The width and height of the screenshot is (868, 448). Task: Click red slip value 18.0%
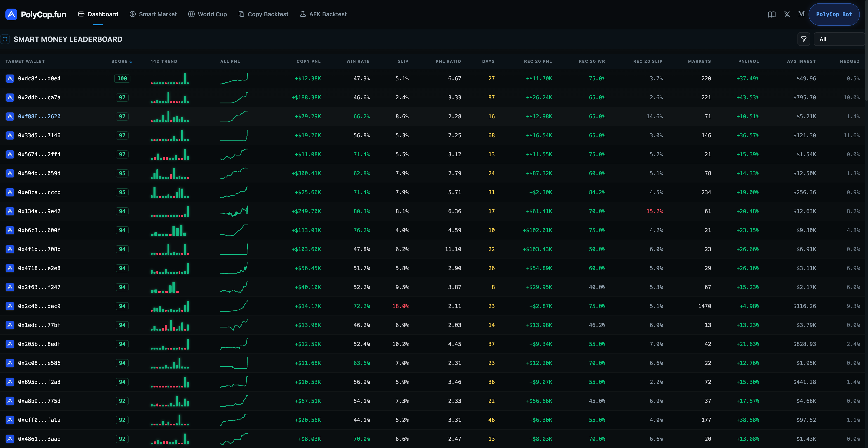400,306
